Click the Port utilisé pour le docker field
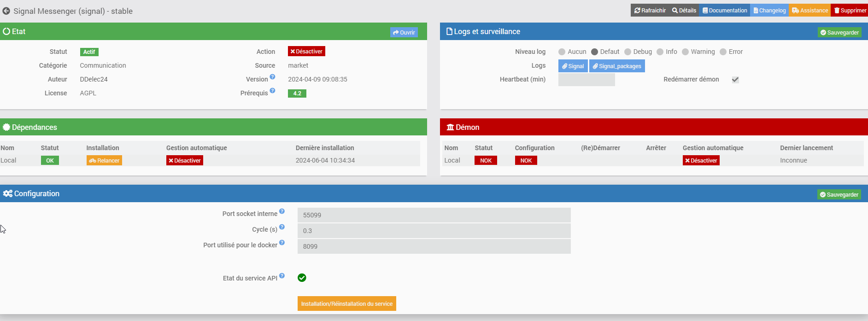This screenshot has height=321, width=868. click(434, 246)
